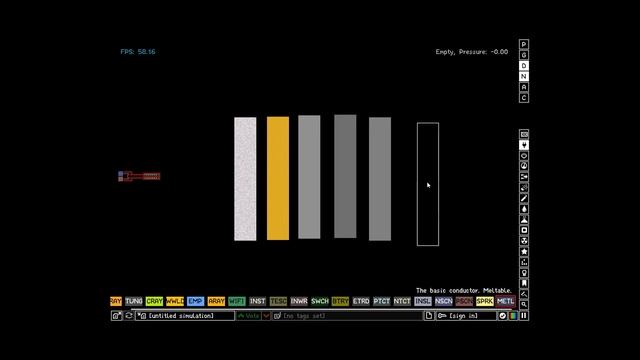
Task: Click the yellow material column on canvas
Action: pyautogui.click(x=278, y=178)
